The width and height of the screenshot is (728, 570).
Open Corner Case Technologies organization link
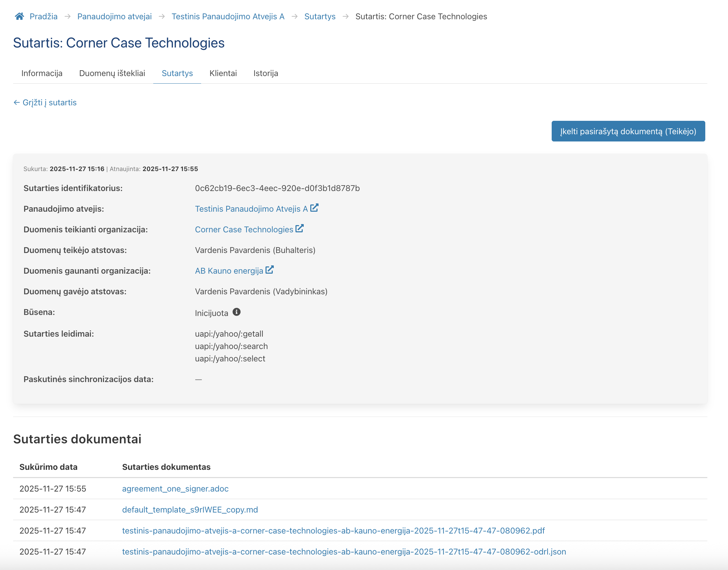pyautogui.click(x=244, y=230)
